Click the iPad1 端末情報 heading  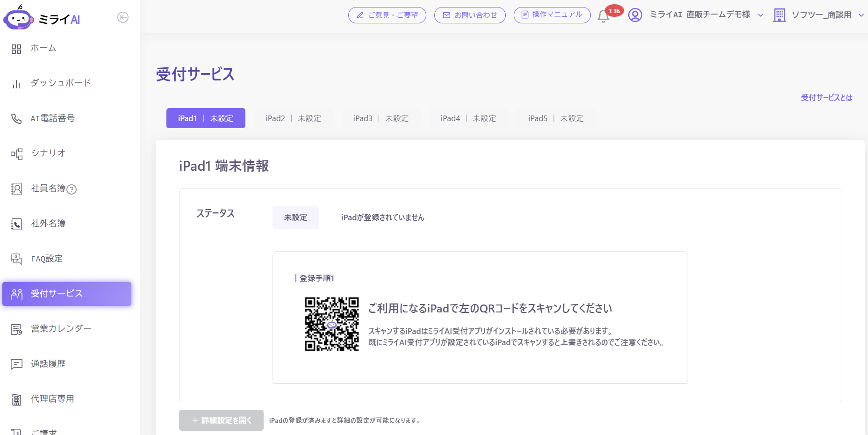click(224, 166)
